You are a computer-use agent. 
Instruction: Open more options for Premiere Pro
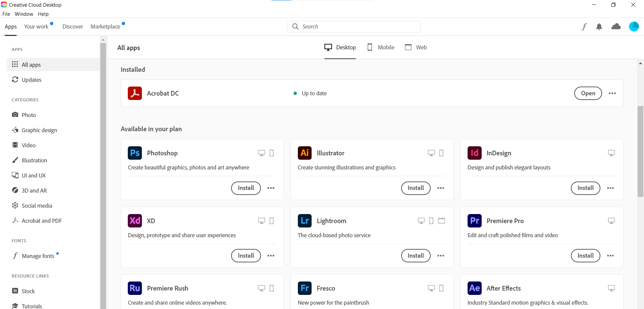(610, 256)
